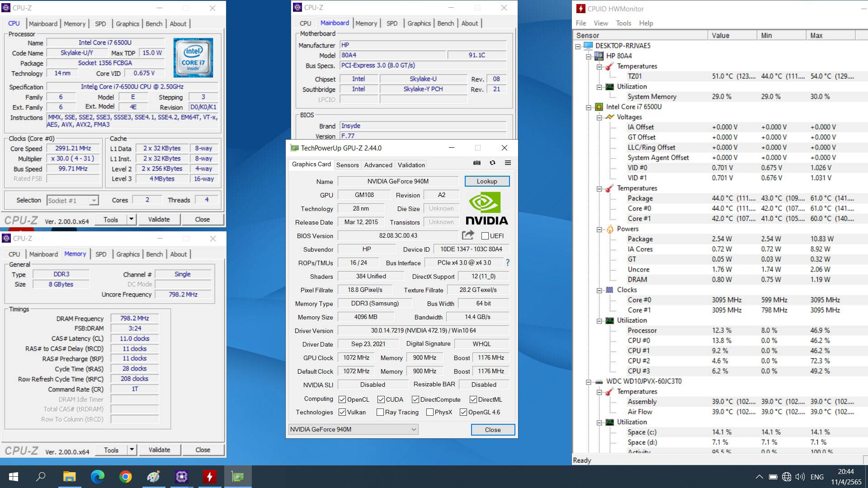This screenshot has height=488, width=868.
Task: Toggle the UEFI checkbox
Action: click(x=485, y=236)
